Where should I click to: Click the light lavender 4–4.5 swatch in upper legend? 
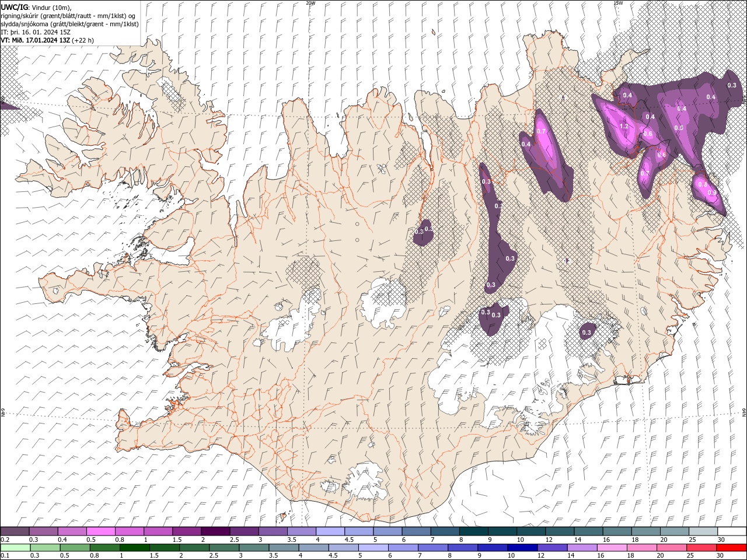click(x=330, y=531)
